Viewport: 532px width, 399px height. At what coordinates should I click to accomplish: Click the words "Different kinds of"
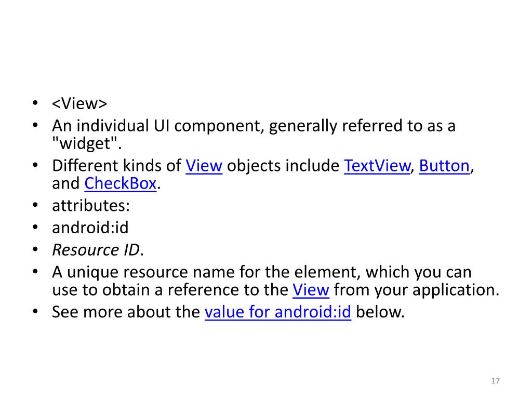coord(116,166)
